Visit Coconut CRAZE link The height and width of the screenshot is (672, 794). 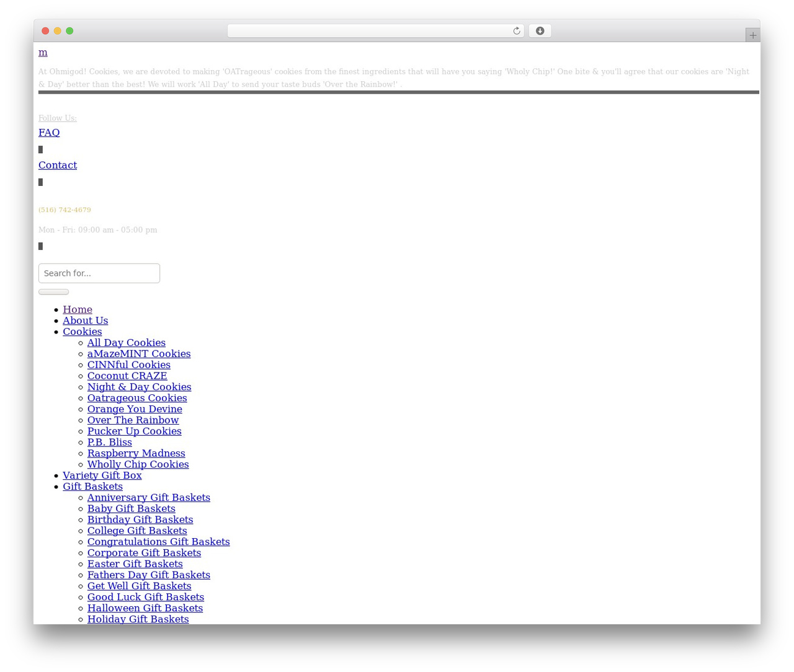pos(127,376)
